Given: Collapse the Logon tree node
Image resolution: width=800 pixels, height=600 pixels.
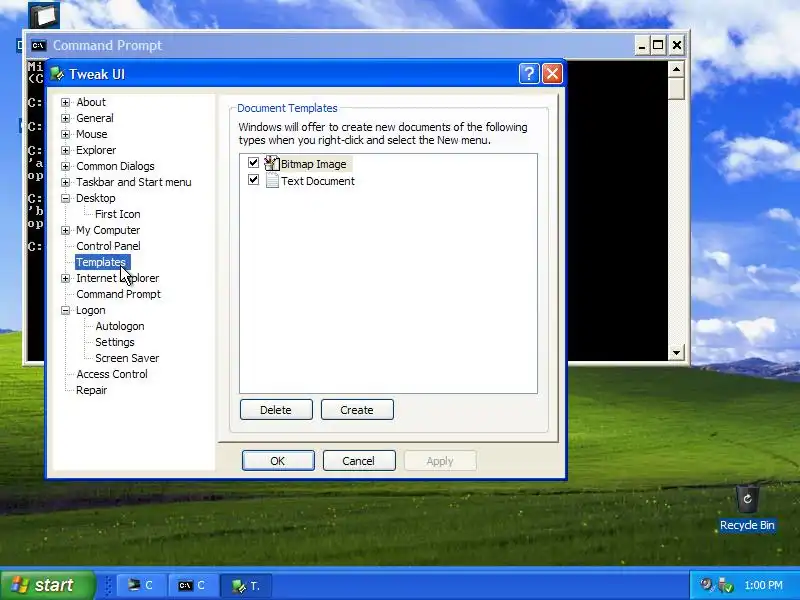Looking at the screenshot, I should (65, 310).
